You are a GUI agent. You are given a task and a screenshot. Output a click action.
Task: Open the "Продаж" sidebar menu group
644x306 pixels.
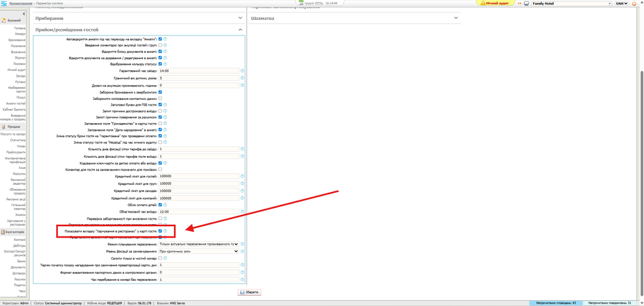point(13,127)
